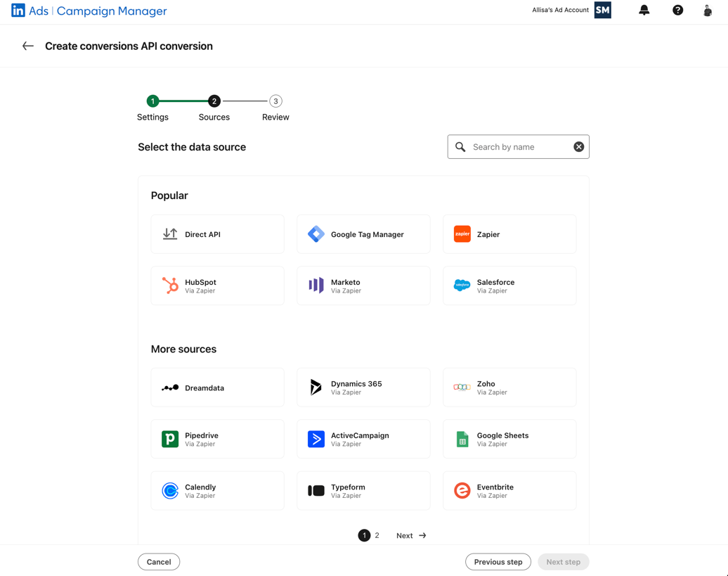Screen dimensions: 728x576
Task: Choose the Google Tag Manager source card
Action: coord(363,234)
